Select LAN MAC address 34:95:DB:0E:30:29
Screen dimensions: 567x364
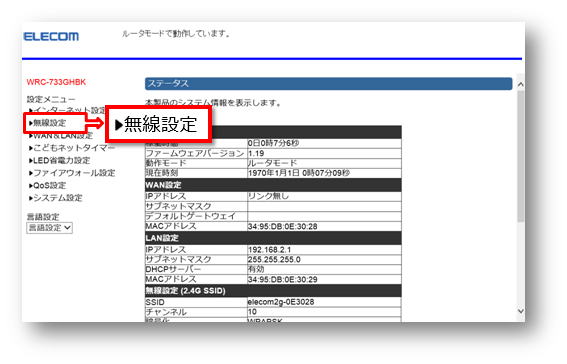coord(282,279)
